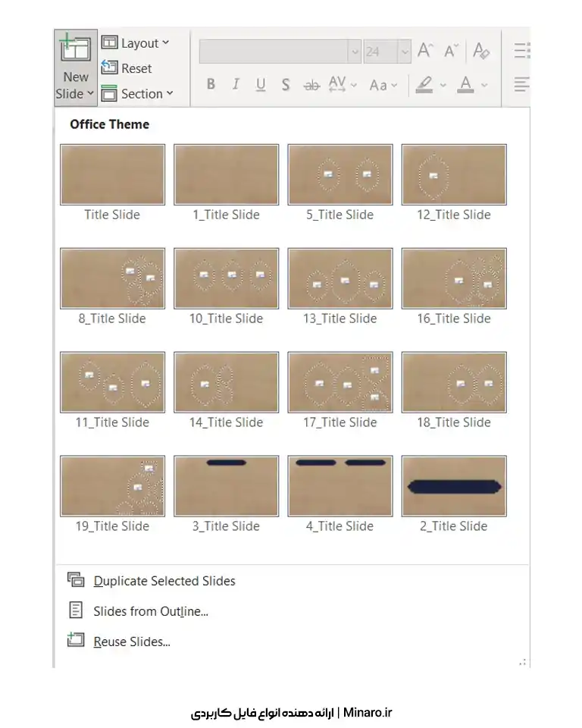This screenshot has width=582, height=728.
Task: Click the font color A button
Action: [466, 84]
